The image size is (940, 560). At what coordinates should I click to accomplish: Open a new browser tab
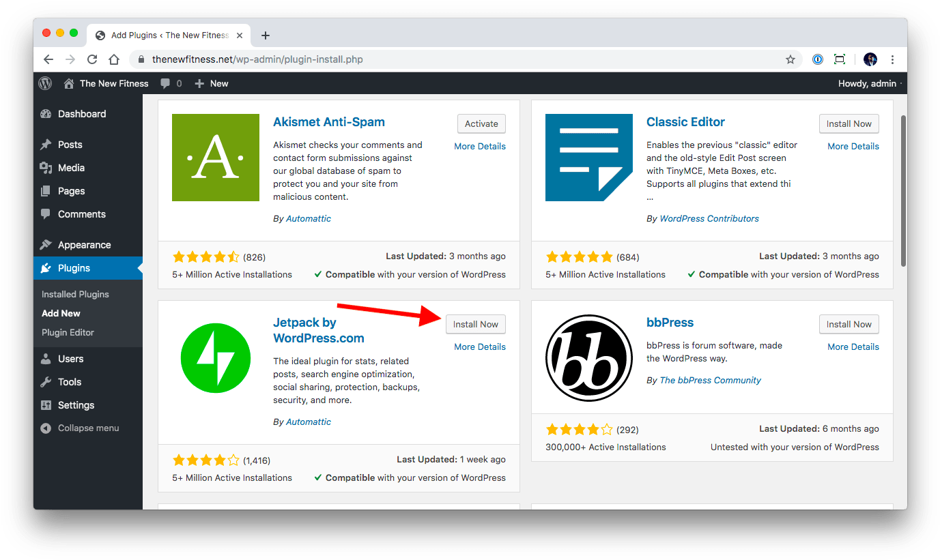tap(266, 35)
